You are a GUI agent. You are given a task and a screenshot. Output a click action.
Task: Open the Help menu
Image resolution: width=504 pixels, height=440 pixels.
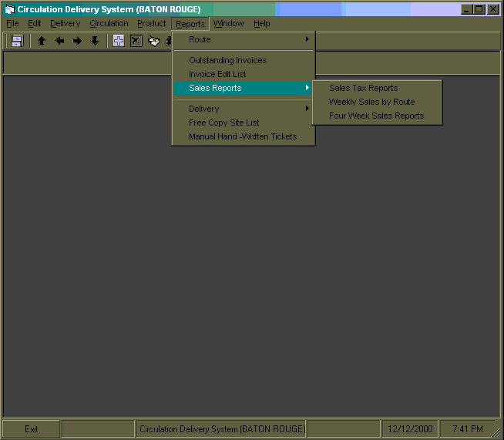point(262,23)
